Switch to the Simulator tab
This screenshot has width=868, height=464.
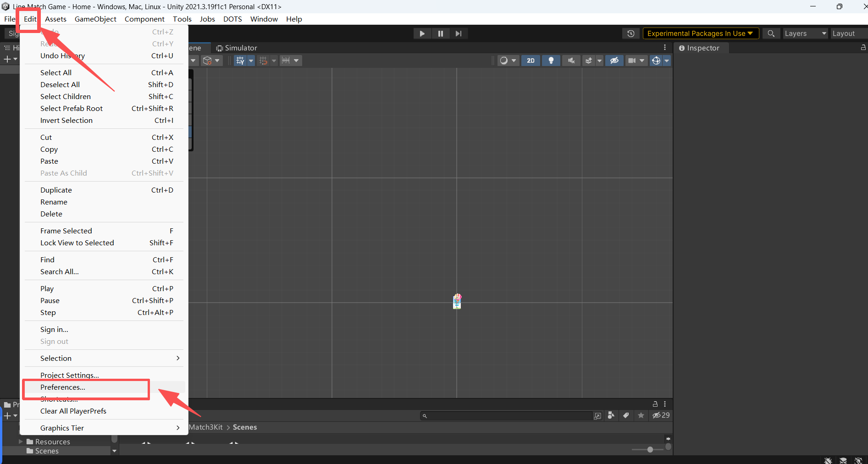pos(237,48)
